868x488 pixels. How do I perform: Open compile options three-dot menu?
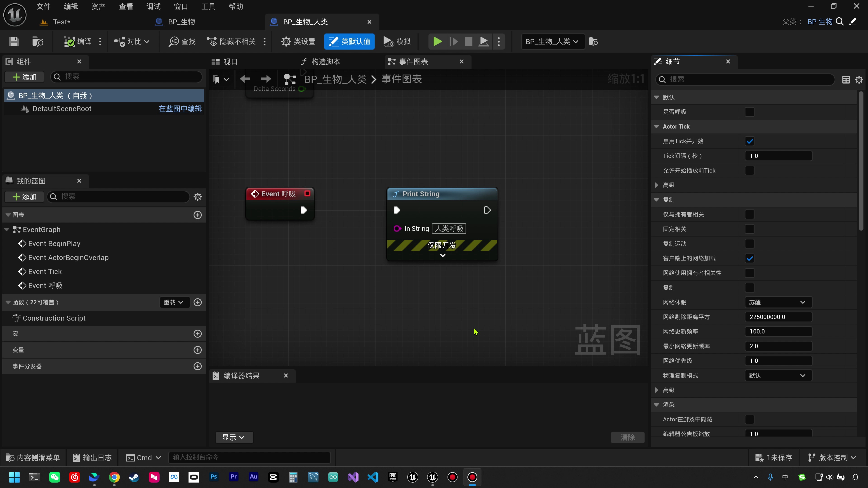coord(100,41)
